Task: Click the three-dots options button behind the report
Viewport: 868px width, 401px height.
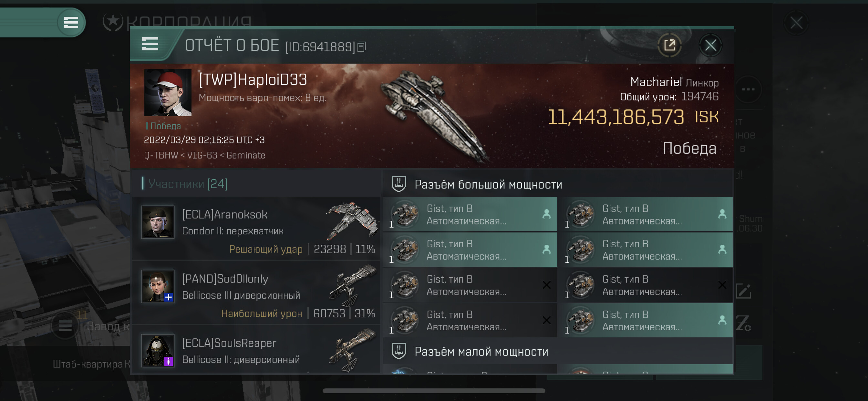Action: point(748,89)
